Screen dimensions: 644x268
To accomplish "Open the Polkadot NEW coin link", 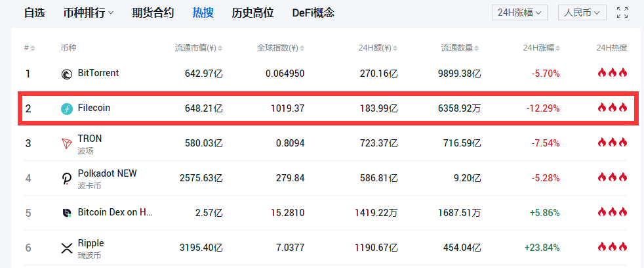I will pyautogui.click(x=107, y=179).
